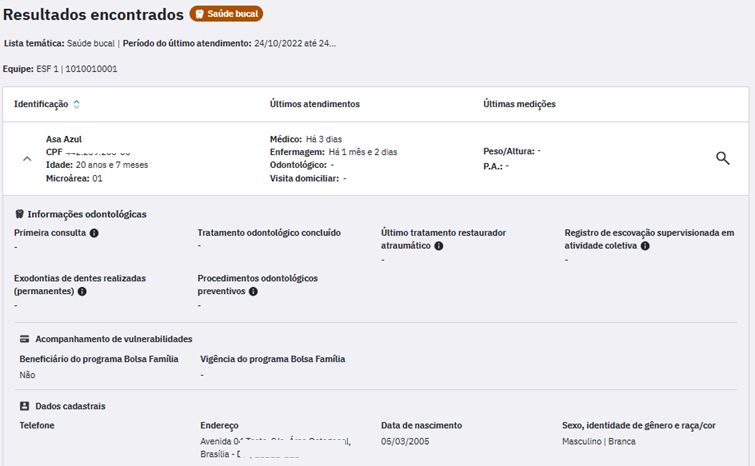Click info icon for Registro de escovação supervisionada
Image resolution: width=755 pixels, height=466 pixels.
tap(645, 245)
